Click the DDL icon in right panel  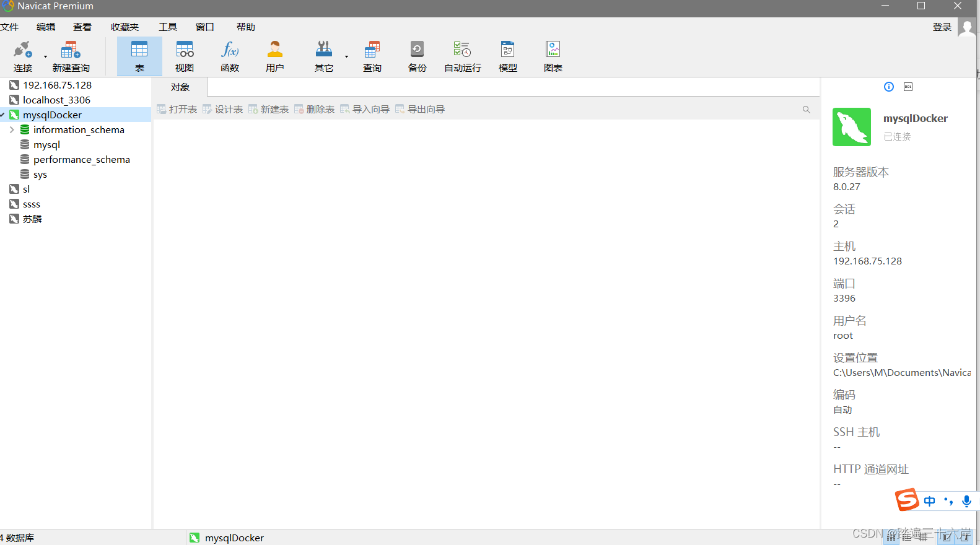point(908,87)
